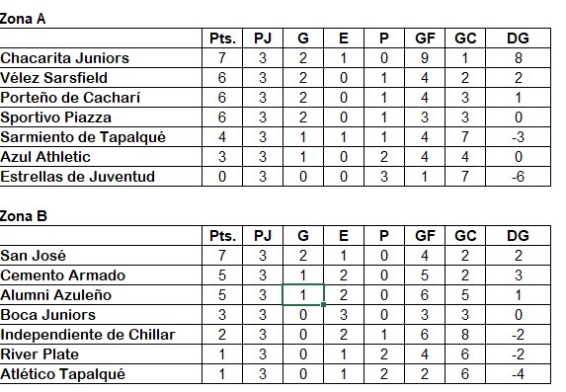566x392 pixels.
Task: Select the Zona B title cell
Action: (23, 216)
